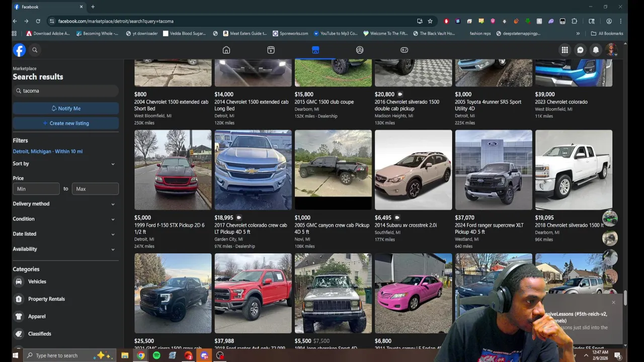
Task: Expand the Date listed filter
Action: click(x=65, y=234)
